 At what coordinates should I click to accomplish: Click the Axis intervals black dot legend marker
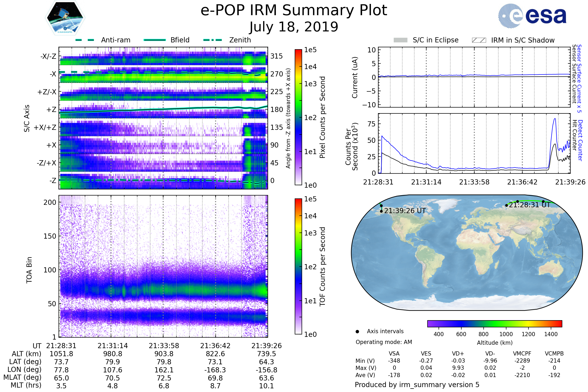pos(357,331)
